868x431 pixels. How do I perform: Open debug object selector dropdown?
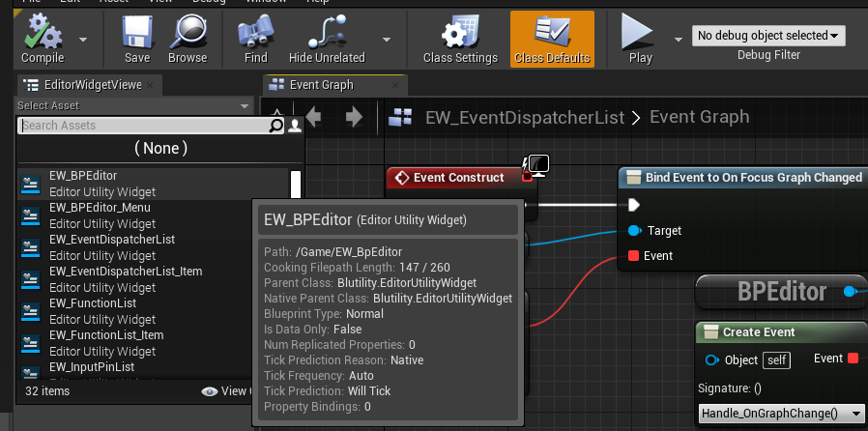point(768,36)
